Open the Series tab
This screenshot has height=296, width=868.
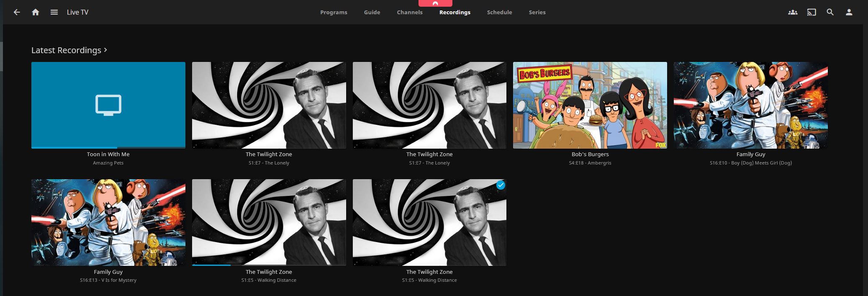pyautogui.click(x=537, y=12)
